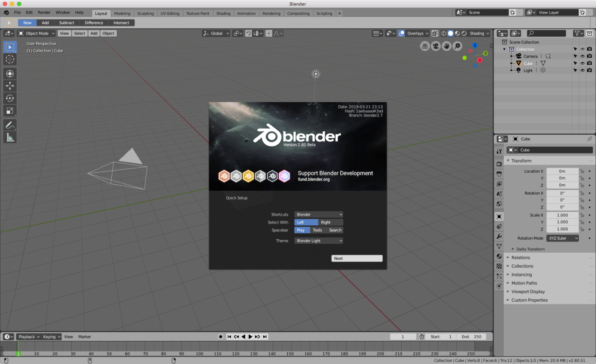Screen dimensions: 596x364
Task: Click fund.blender.org on the splash
Action: click(314, 179)
